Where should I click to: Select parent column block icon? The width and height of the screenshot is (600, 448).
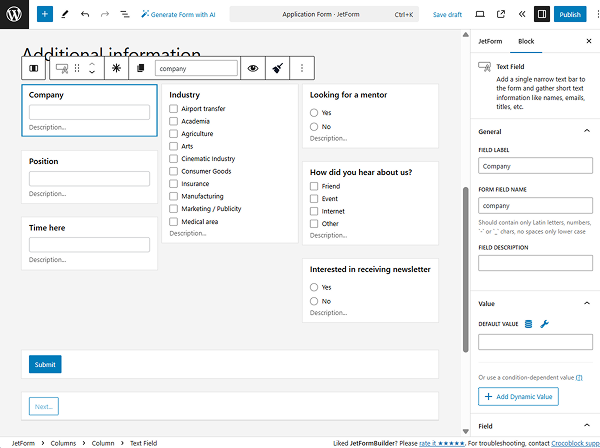(34, 68)
